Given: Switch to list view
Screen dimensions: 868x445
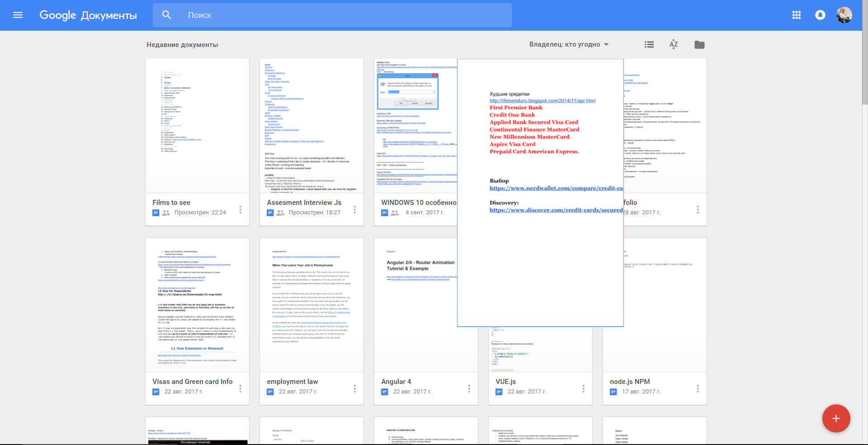Looking at the screenshot, I should [x=649, y=44].
